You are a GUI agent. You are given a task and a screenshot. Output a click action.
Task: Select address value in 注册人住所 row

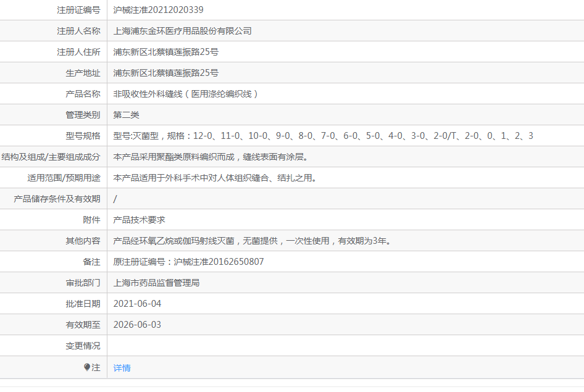click(x=165, y=52)
